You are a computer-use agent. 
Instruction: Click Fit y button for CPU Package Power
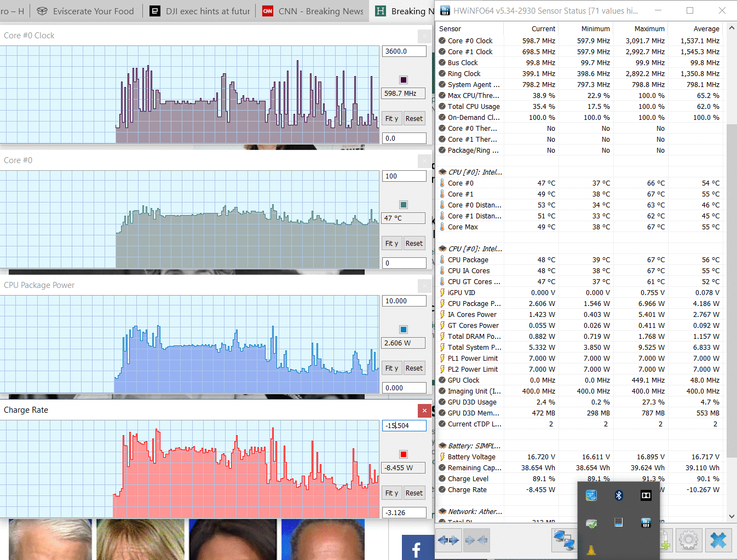(x=391, y=368)
